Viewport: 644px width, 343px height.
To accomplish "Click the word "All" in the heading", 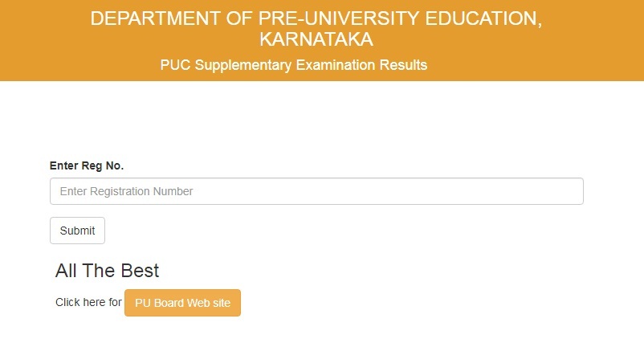I will (67, 271).
